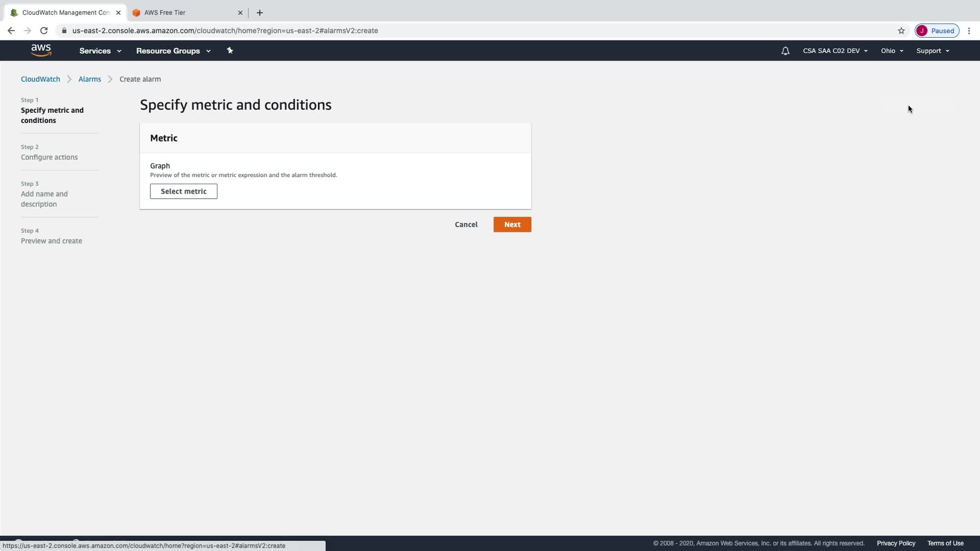
Task: Open the CSA SAA C02 DEV account menu
Action: (x=835, y=51)
